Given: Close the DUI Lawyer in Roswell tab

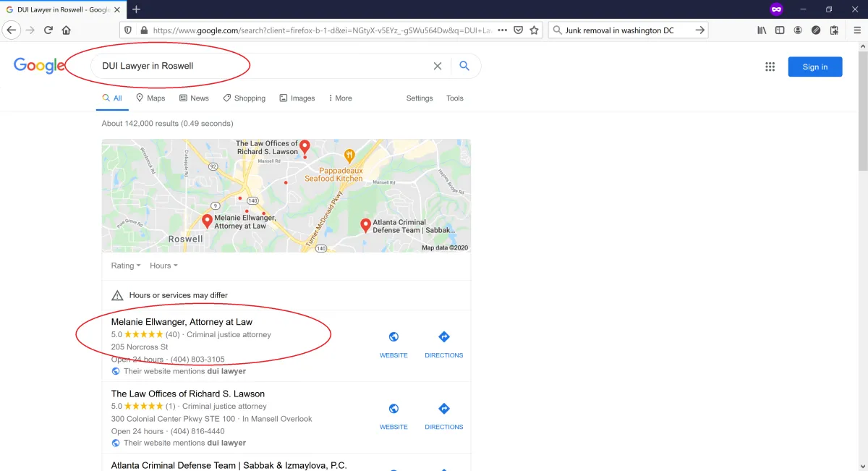Looking at the screenshot, I should click(x=117, y=9).
